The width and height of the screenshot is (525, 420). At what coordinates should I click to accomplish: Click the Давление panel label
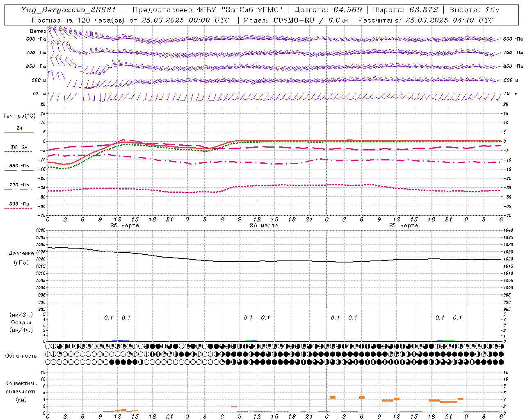[21, 253]
